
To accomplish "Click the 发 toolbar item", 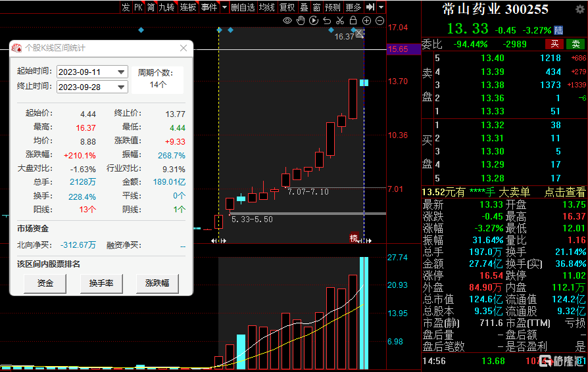I will click(x=126, y=7).
